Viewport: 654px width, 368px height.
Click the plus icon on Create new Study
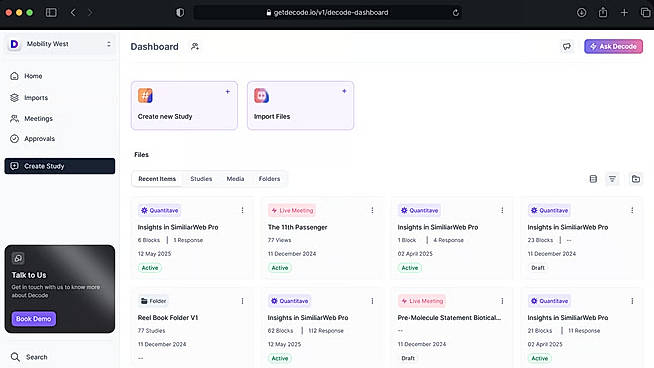click(x=228, y=91)
